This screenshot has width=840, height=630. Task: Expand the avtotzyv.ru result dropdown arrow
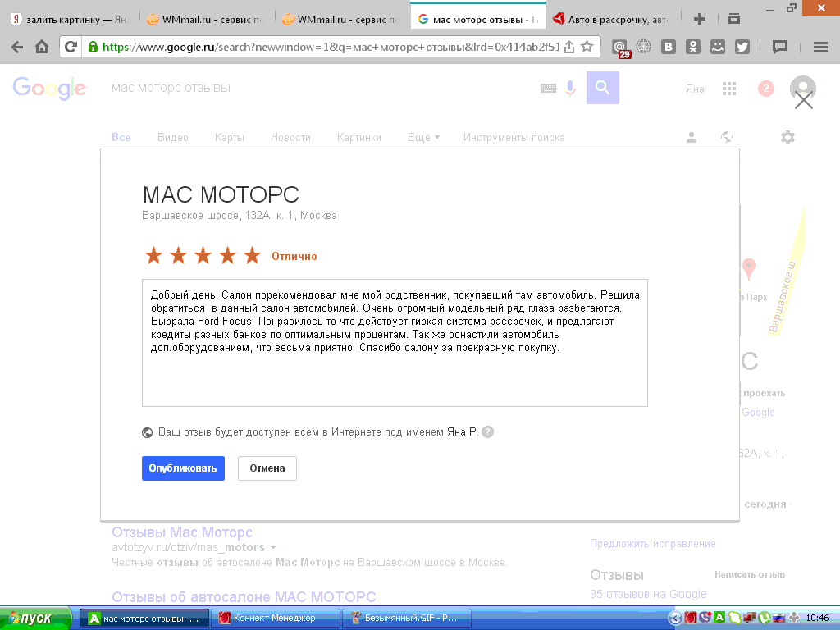[273, 547]
